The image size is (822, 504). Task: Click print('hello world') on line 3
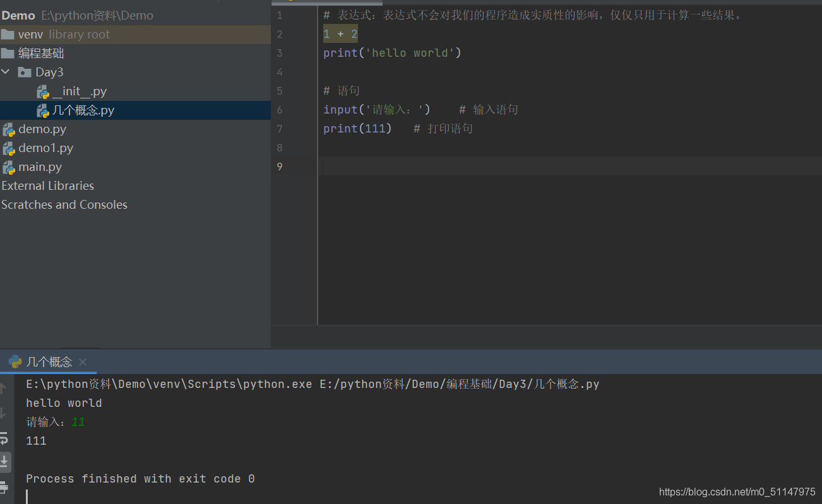point(392,53)
